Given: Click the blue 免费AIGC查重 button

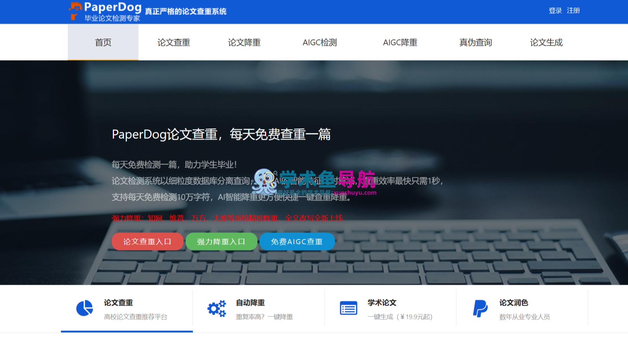Looking at the screenshot, I should coord(297,241).
